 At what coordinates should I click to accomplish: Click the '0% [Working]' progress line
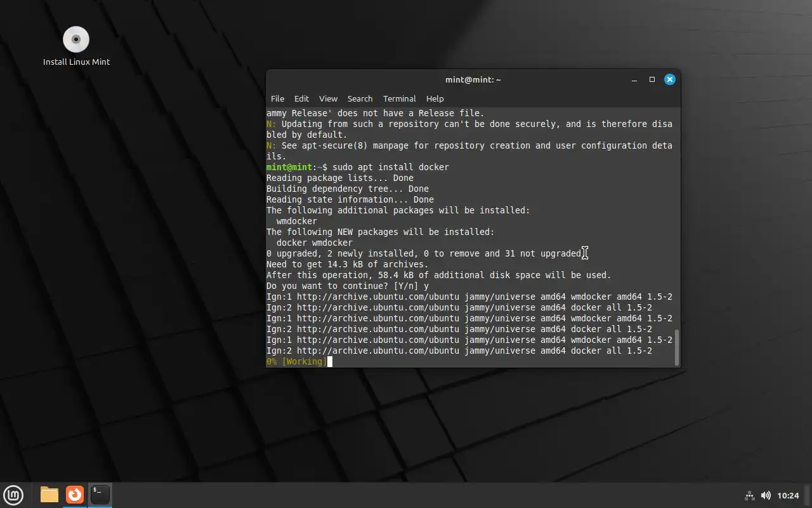pos(297,361)
